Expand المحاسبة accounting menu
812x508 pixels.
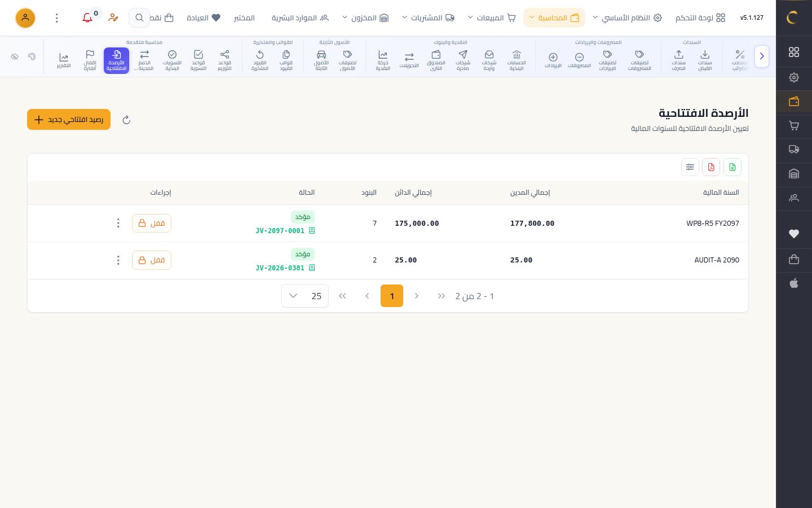pyautogui.click(x=554, y=18)
